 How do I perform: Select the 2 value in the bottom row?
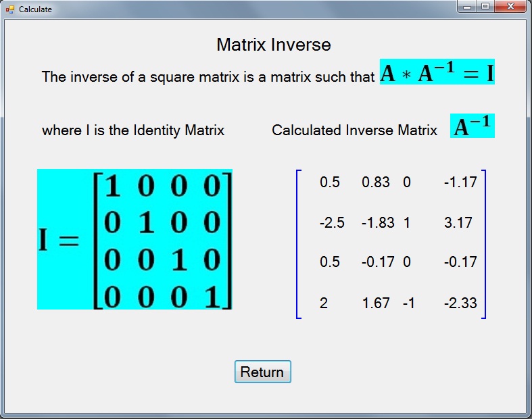(324, 303)
